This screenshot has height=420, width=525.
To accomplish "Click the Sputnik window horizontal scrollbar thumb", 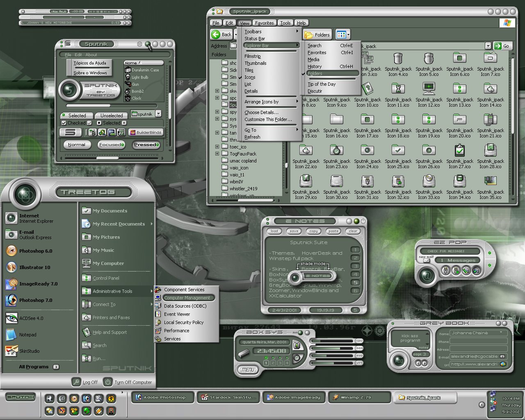I will tap(107, 157).
